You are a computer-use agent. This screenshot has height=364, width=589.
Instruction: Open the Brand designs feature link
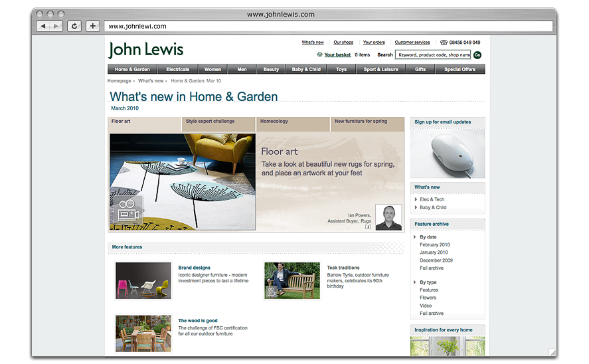coord(194,268)
